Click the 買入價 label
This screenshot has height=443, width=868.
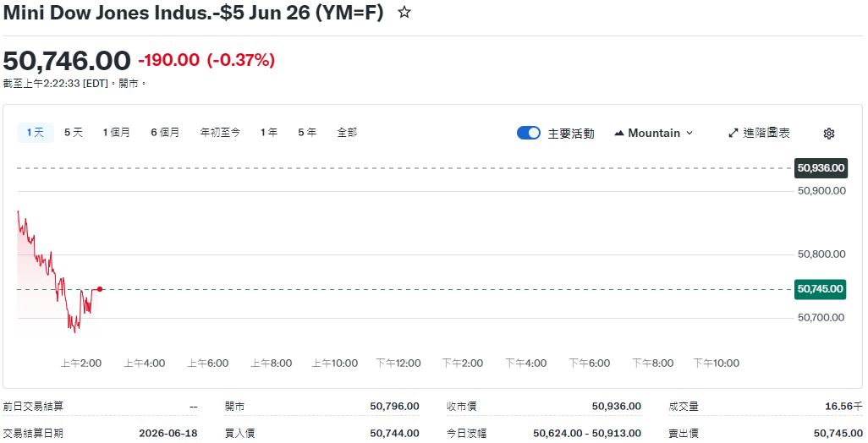click(x=239, y=433)
